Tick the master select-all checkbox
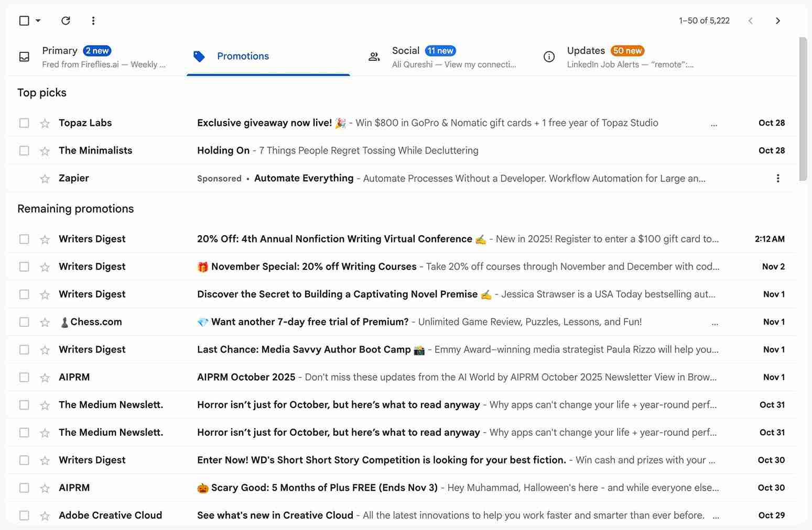Viewport: 812px width, 530px height. (x=24, y=20)
